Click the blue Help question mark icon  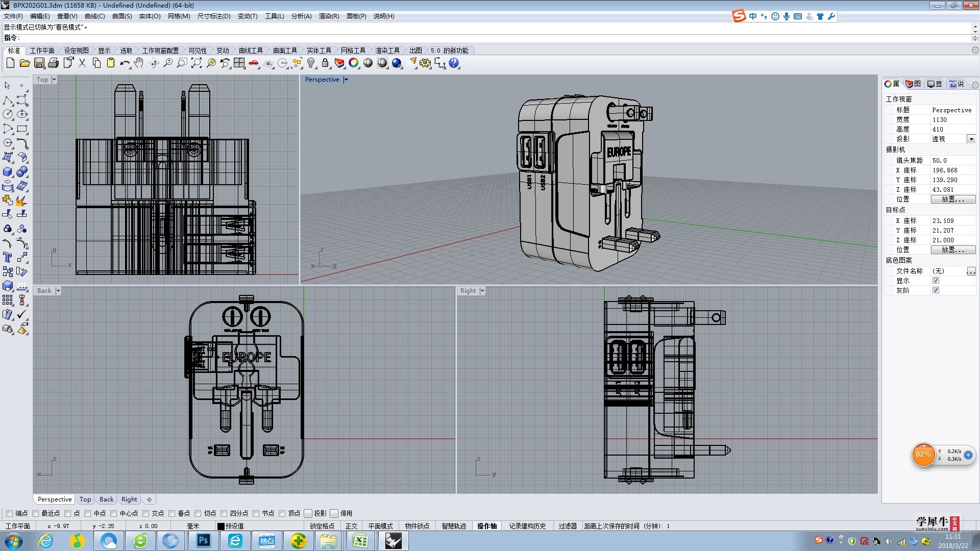pos(454,63)
